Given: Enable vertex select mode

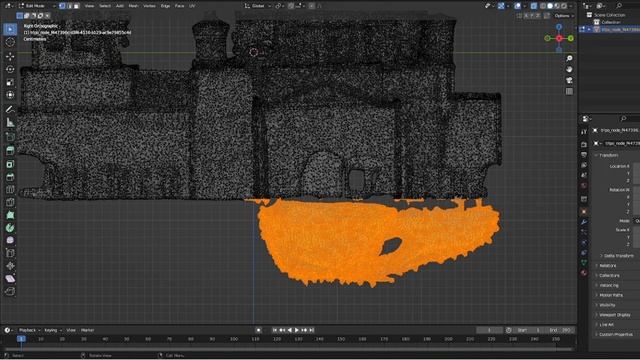Looking at the screenshot, I should 62,6.
